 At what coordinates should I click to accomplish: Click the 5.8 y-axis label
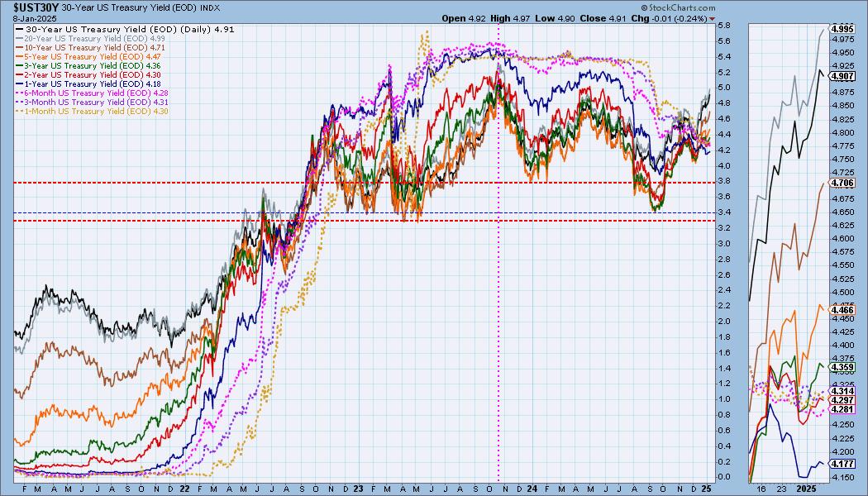click(x=723, y=26)
